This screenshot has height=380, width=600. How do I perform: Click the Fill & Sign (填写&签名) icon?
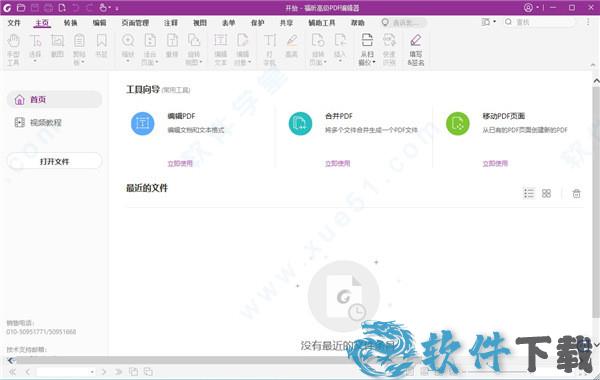(x=416, y=50)
